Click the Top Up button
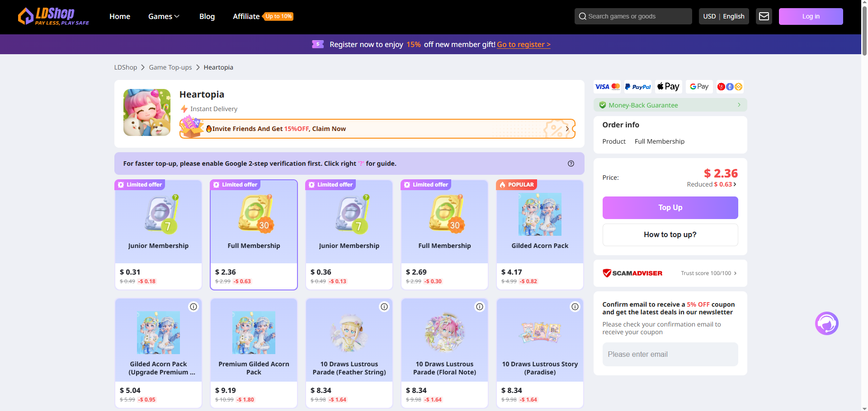The width and height of the screenshot is (868, 411). [670, 208]
